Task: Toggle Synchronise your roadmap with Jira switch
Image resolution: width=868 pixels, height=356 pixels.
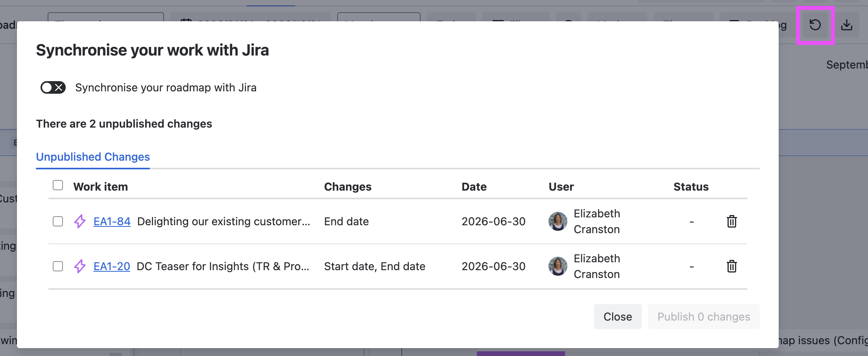Action: [x=53, y=87]
